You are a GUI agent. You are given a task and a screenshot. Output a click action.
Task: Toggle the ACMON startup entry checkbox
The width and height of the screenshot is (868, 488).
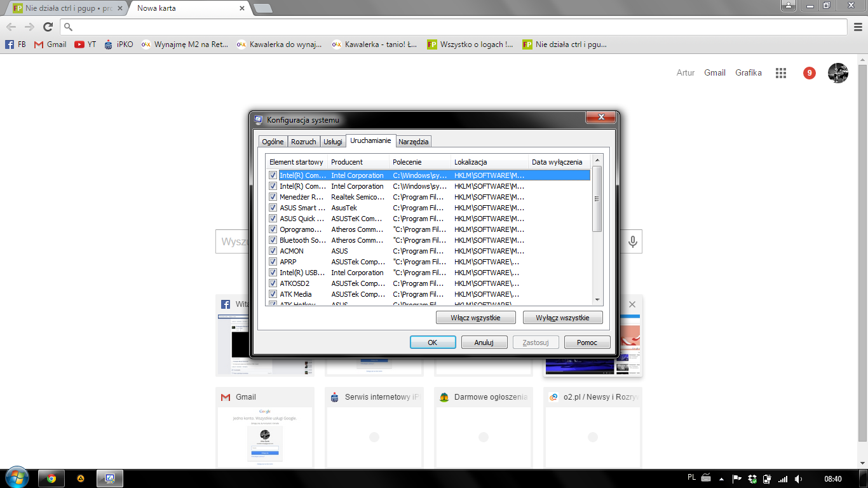(273, 251)
